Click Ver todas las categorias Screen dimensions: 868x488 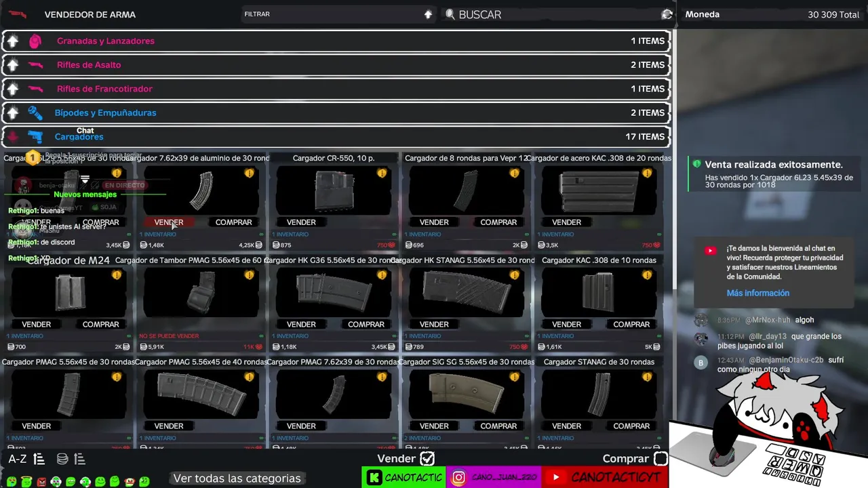[x=237, y=479]
